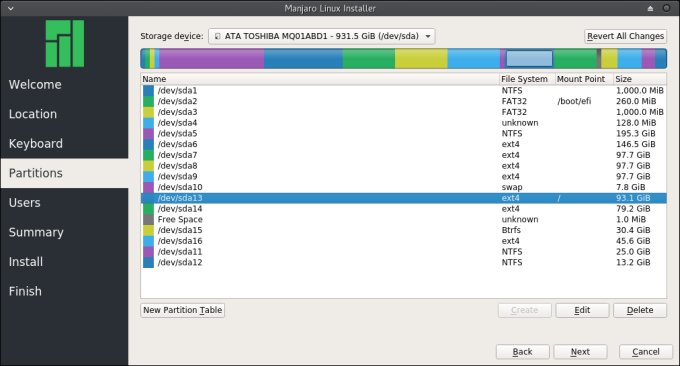
Task: Select the /dev/sda9 partition row
Action: pyautogui.click(x=404, y=176)
